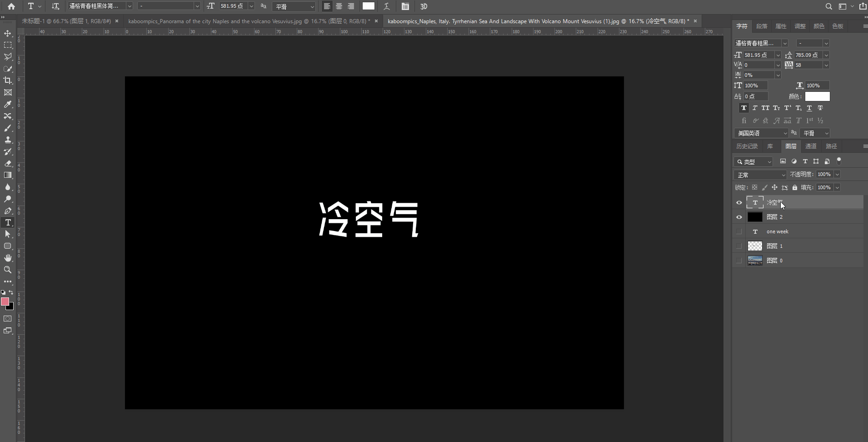Select the Eyedropper tool
This screenshot has height=442, width=868.
pos(8,104)
